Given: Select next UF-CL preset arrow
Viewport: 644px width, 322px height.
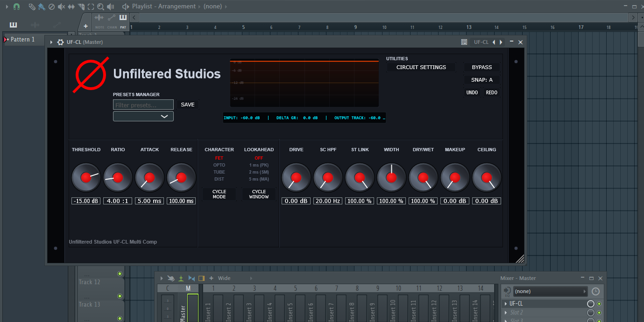Looking at the screenshot, I should (x=502, y=42).
